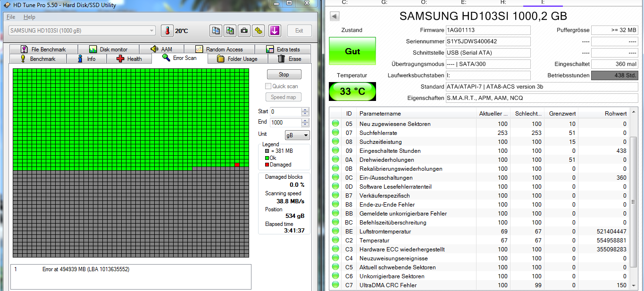Viewport: 644px width, 291px height.
Task: Open the AAM tab
Action: tap(162, 50)
